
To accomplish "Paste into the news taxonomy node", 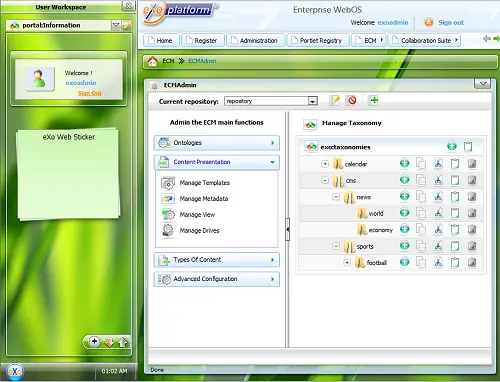I will coord(455,196).
